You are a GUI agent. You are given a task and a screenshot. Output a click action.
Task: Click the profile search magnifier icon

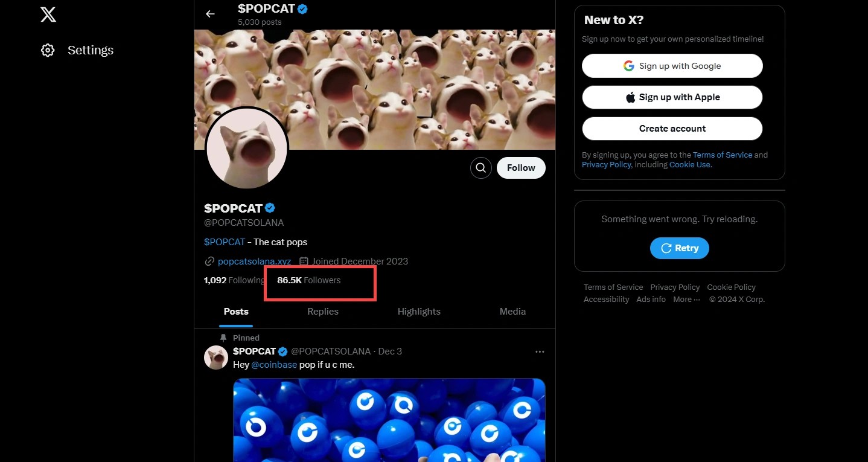[x=480, y=168]
